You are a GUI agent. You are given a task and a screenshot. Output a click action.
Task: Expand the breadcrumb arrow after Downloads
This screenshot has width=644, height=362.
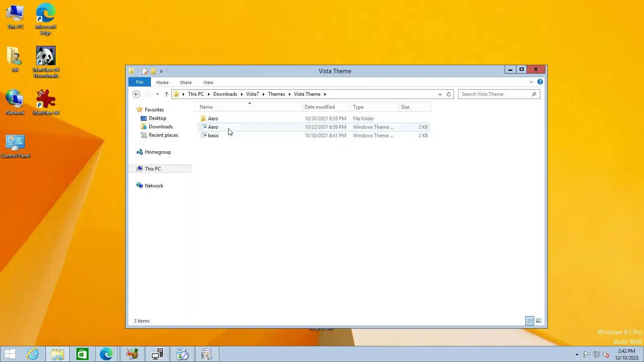click(242, 94)
